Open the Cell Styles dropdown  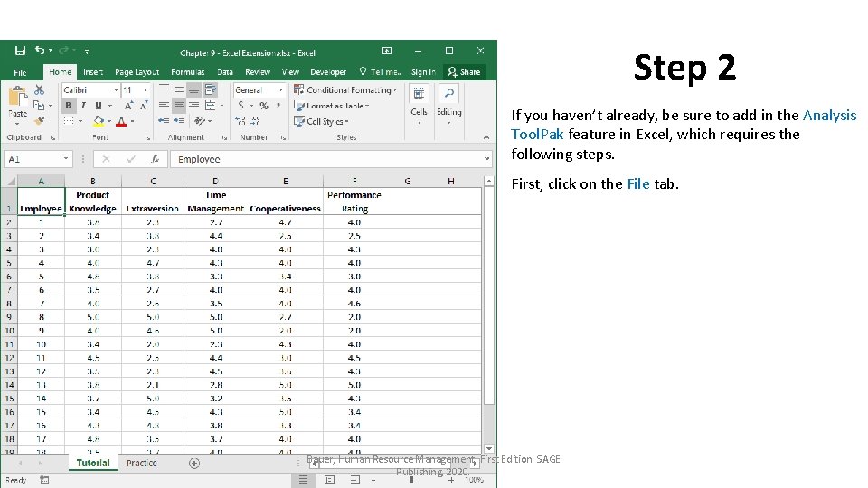pyautogui.click(x=321, y=121)
